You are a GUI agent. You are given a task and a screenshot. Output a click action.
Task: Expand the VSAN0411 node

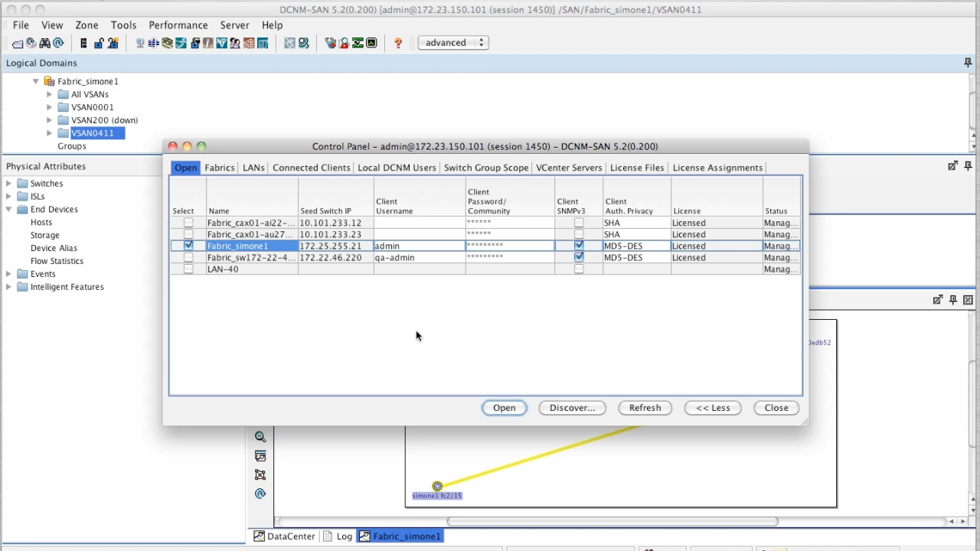tap(49, 133)
